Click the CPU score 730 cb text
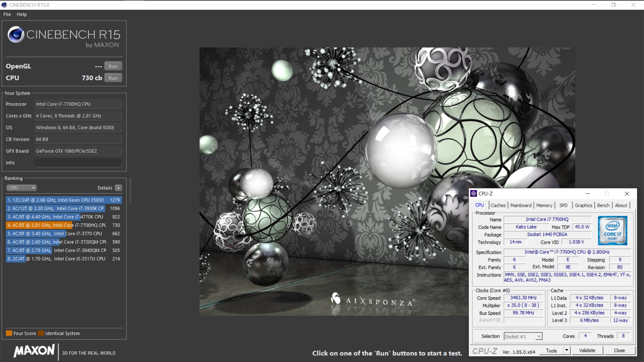Image resolution: width=644 pixels, height=362 pixels. [92, 78]
